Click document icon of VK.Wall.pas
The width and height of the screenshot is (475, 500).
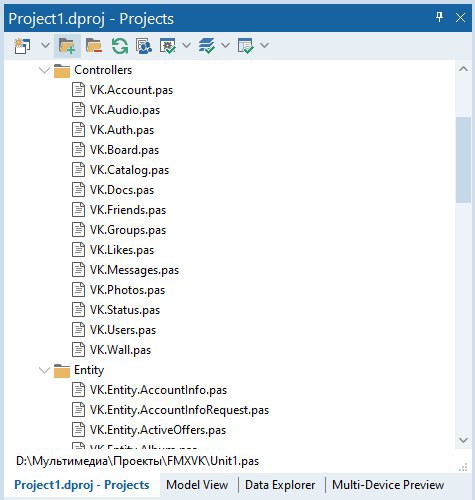coord(78,350)
